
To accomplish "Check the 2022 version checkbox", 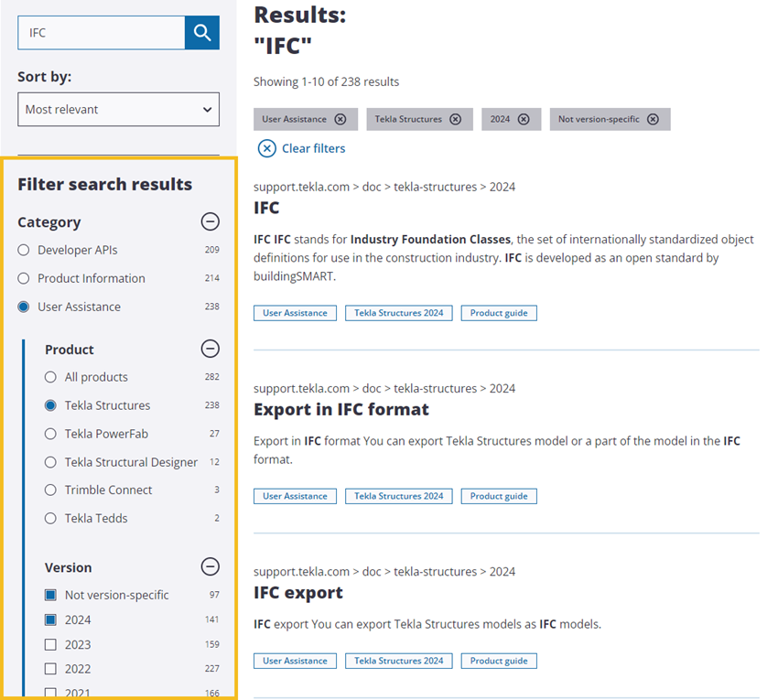I will click(50, 669).
